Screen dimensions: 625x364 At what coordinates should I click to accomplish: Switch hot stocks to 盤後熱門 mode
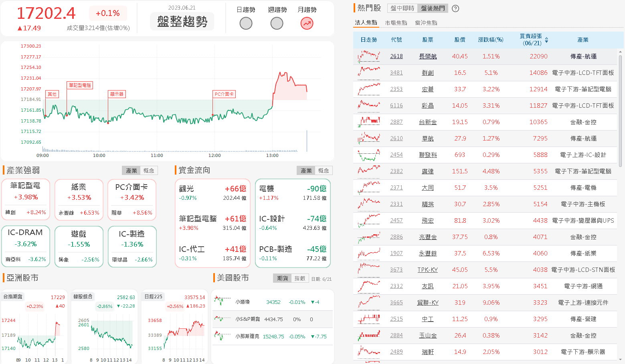433,8
